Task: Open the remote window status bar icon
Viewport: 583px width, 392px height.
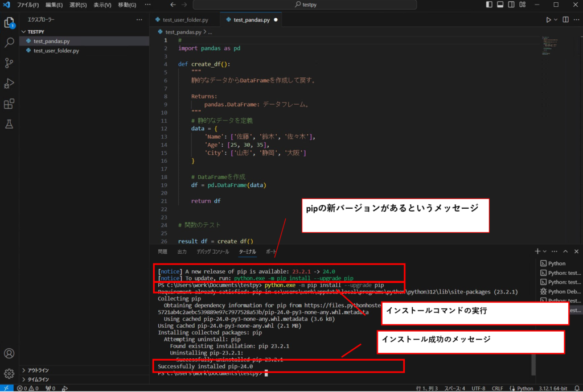Action: [x=6, y=388]
